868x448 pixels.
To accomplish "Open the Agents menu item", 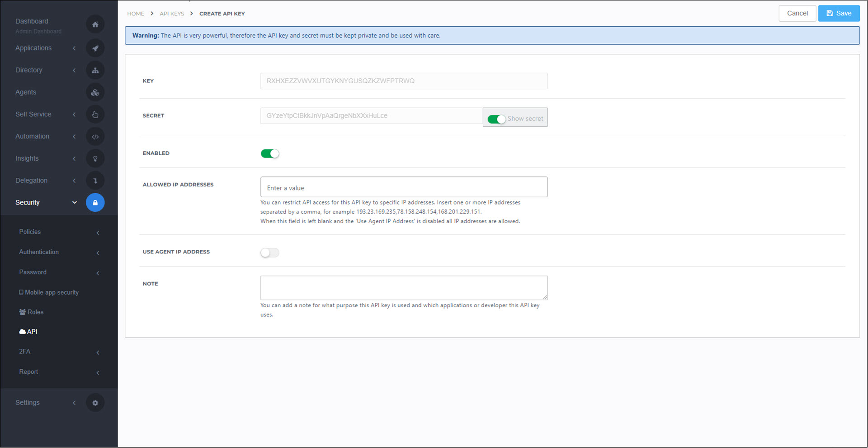I will click(26, 92).
